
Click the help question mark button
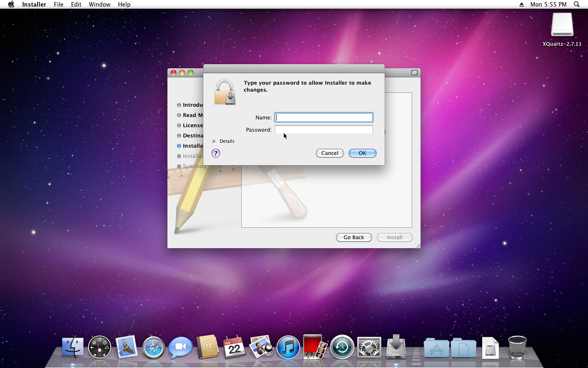coord(216,153)
